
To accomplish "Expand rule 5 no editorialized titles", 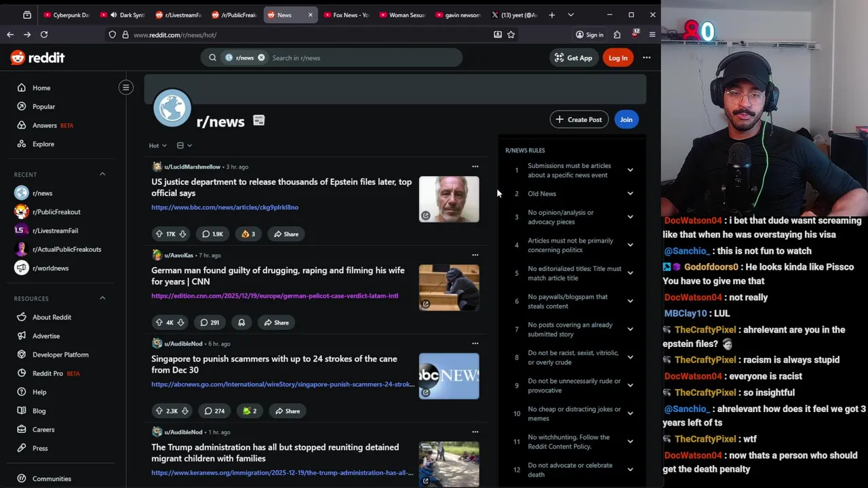I will [x=630, y=273].
